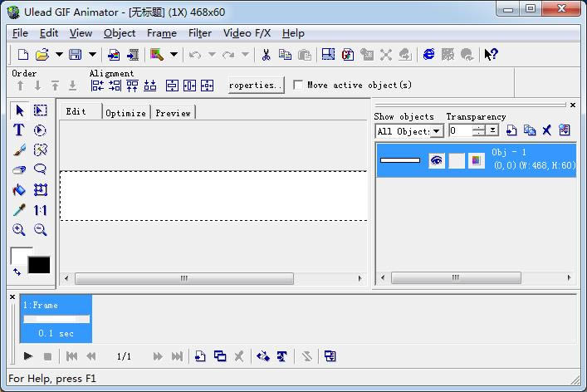Swap foreground and background colors arrow

tap(17, 272)
